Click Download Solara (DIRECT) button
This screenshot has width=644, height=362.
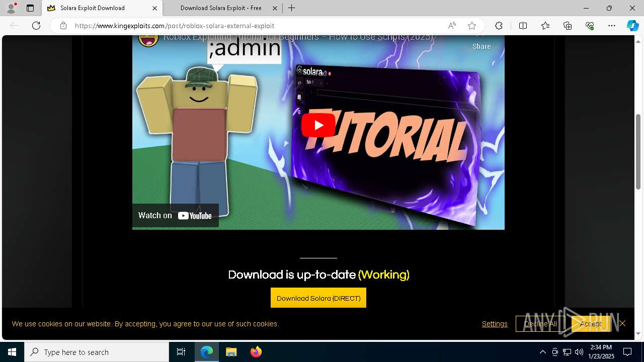318,298
